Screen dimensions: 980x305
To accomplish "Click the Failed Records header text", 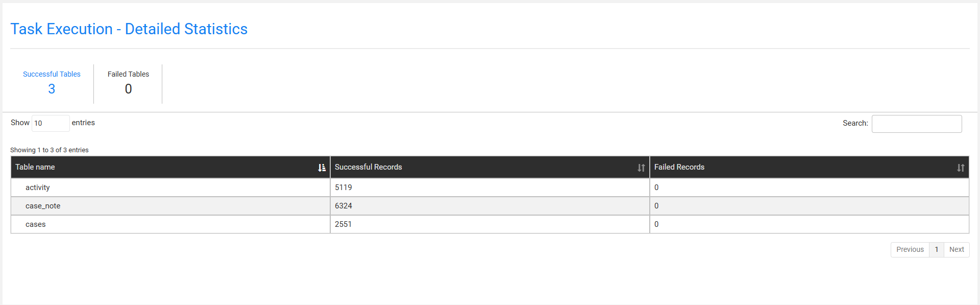I will 679,167.
